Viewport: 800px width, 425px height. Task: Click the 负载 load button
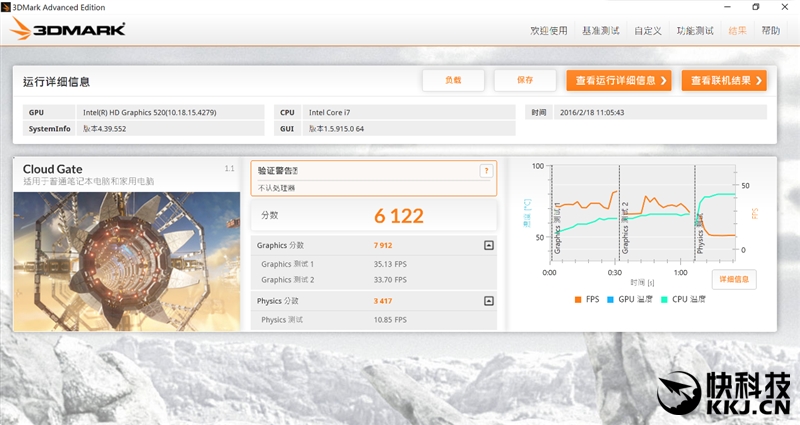(x=453, y=80)
